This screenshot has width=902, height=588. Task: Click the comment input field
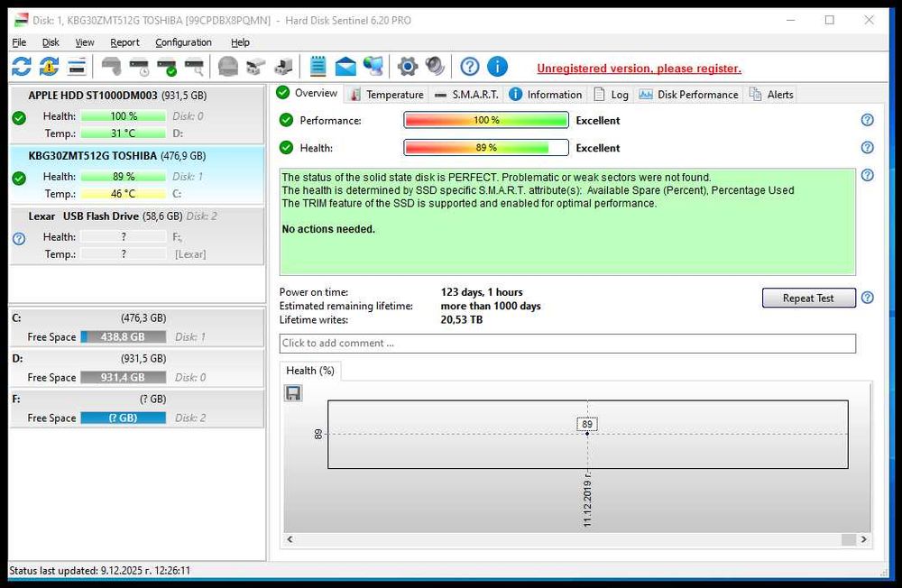567,343
